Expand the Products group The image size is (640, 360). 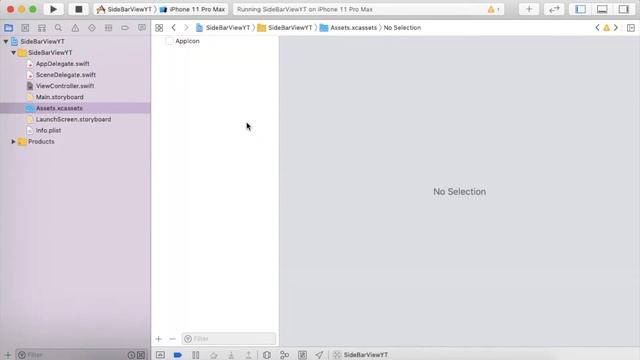click(13, 142)
